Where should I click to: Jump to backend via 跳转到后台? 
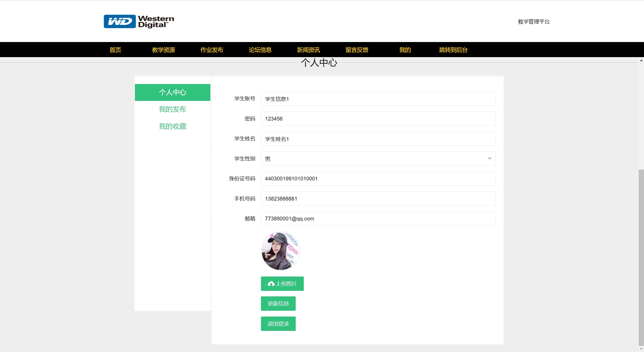(453, 50)
